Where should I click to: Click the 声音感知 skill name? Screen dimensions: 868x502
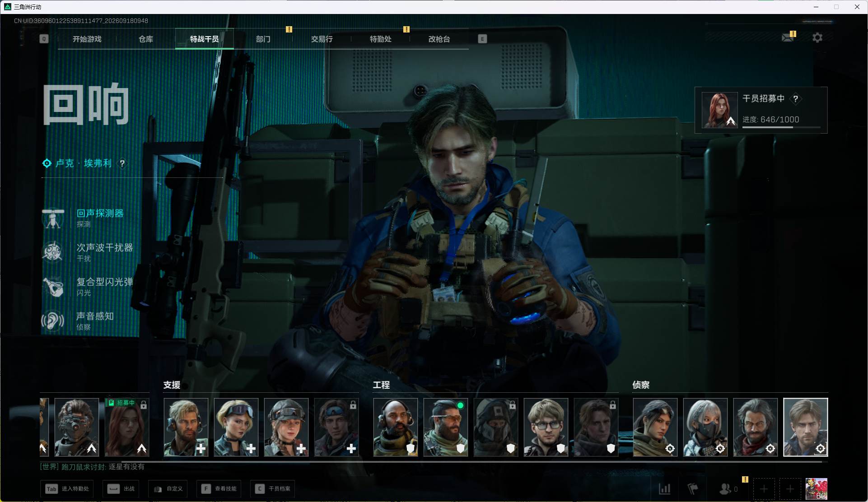(x=95, y=316)
